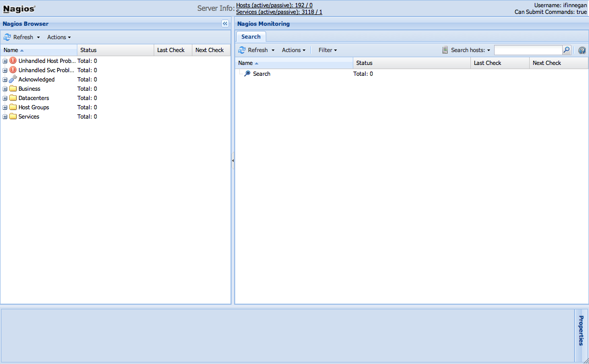Click Refresh icon in Nagios Monitoring toolbar

click(242, 50)
